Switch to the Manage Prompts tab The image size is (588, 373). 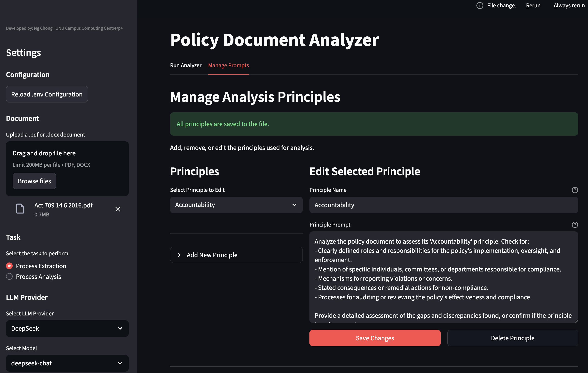point(228,65)
